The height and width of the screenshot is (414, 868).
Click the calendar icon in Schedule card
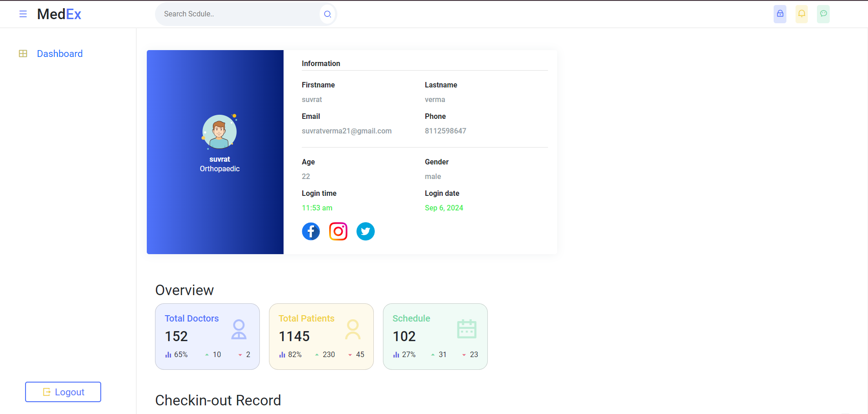click(467, 329)
